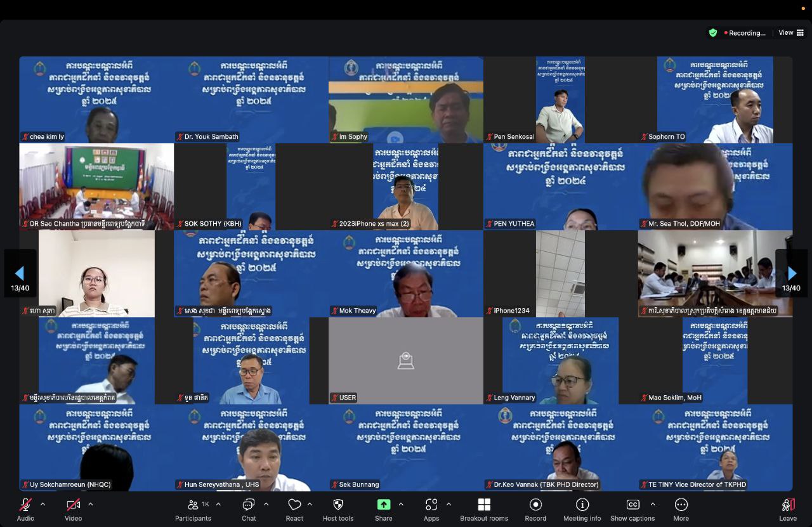Viewport: 812px width, 527px height.
Task: Select Sek Bunnang video tile
Action: 406,448
